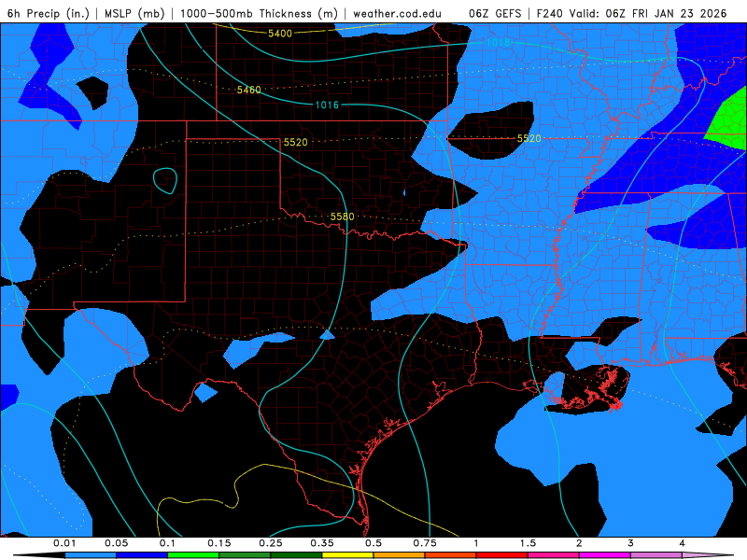Viewport: 747px width, 560px height.
Task: Select the magenta 2 inch legend swatch
Action: tap(605, 555)
